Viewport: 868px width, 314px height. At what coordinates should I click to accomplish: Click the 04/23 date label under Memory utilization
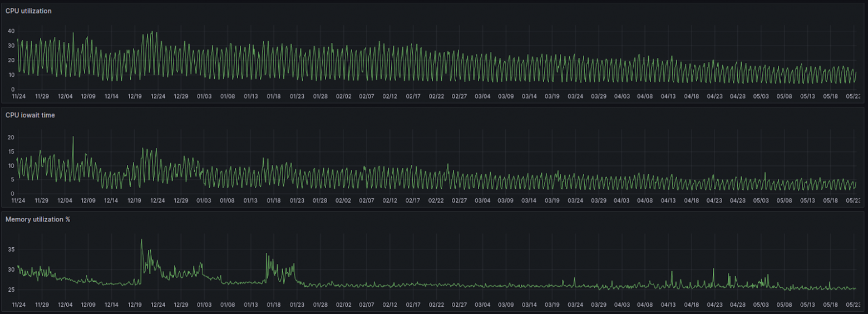tap(714, 305)
